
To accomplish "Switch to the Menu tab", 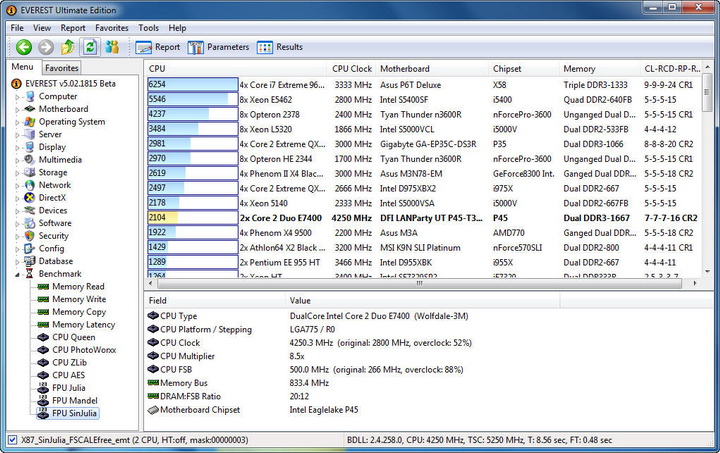I will pyautogui.click(x=22, y=67).
